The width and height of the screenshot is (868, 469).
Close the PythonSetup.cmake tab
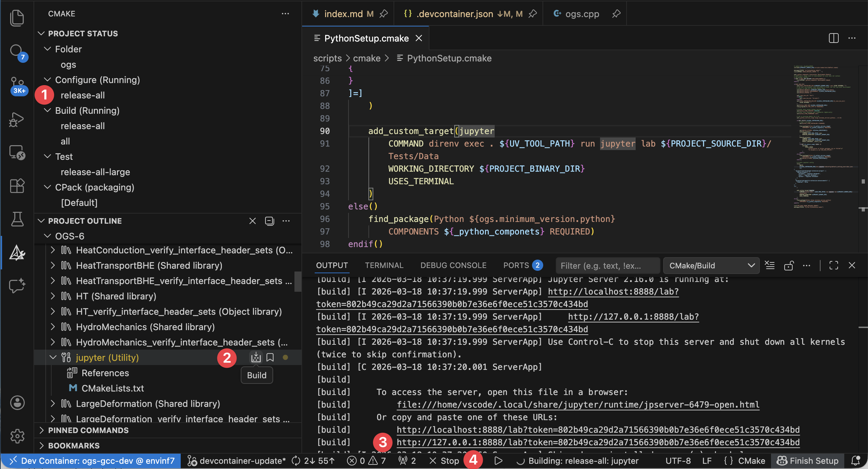click(419, 38)
